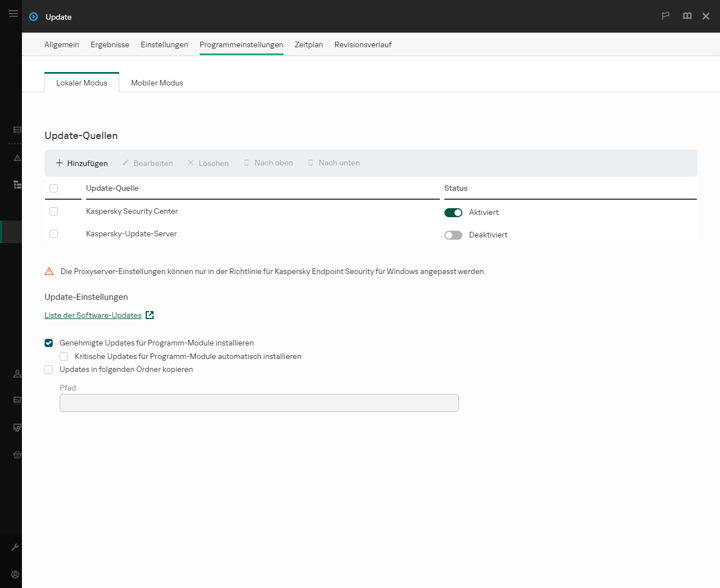This screenshot has width=720, height=588.
Task: Click the Hinzufügen button
Action: tap(82, 163)
